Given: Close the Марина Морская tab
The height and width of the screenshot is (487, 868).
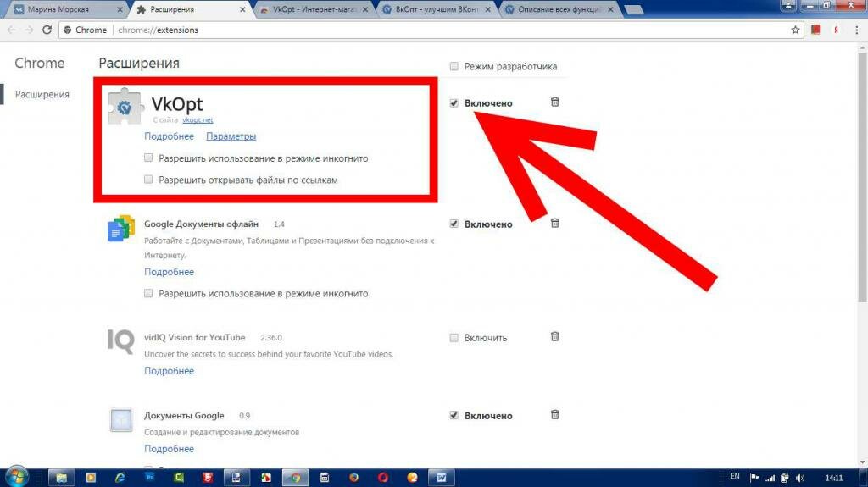Looking at the screenshot, I should coord(120,9).
